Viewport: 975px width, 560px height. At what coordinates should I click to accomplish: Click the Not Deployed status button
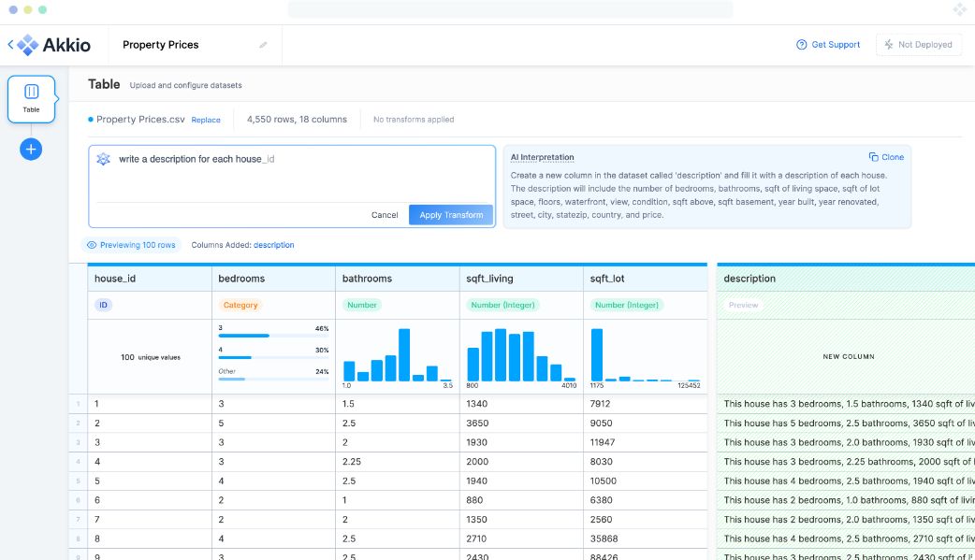(918, 45)
